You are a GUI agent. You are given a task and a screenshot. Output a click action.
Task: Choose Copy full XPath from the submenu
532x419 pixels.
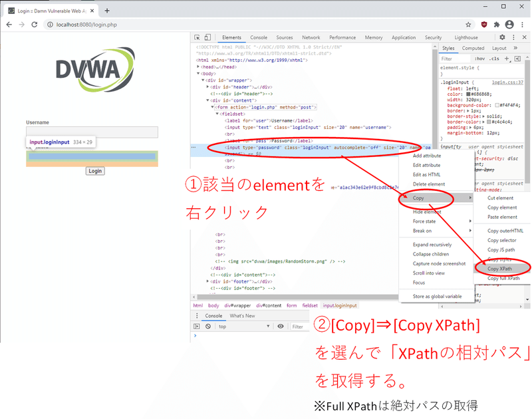pyautogui.click(x=503, y=278)
